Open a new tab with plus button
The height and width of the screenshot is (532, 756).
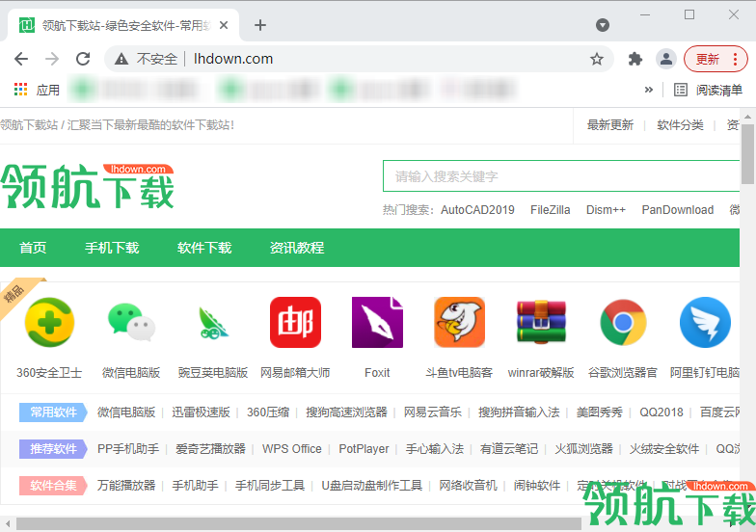coord(260,25)
